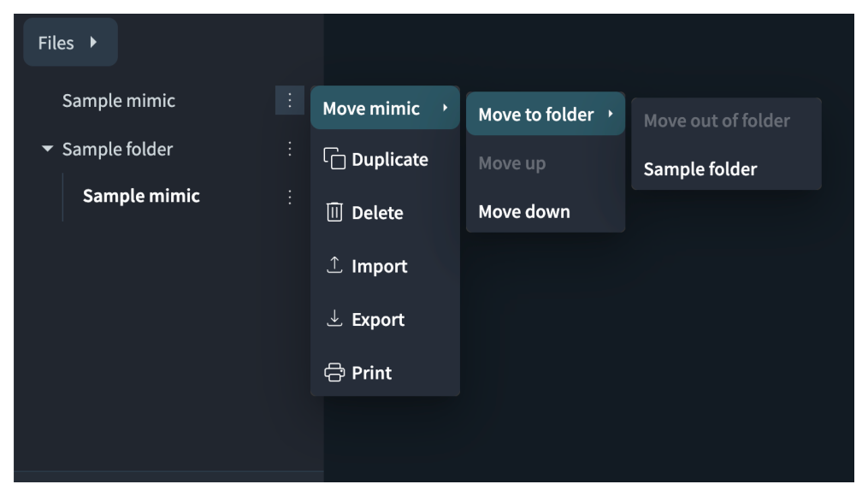
Task: Open the Files panel button
Action: click(70, 42)
